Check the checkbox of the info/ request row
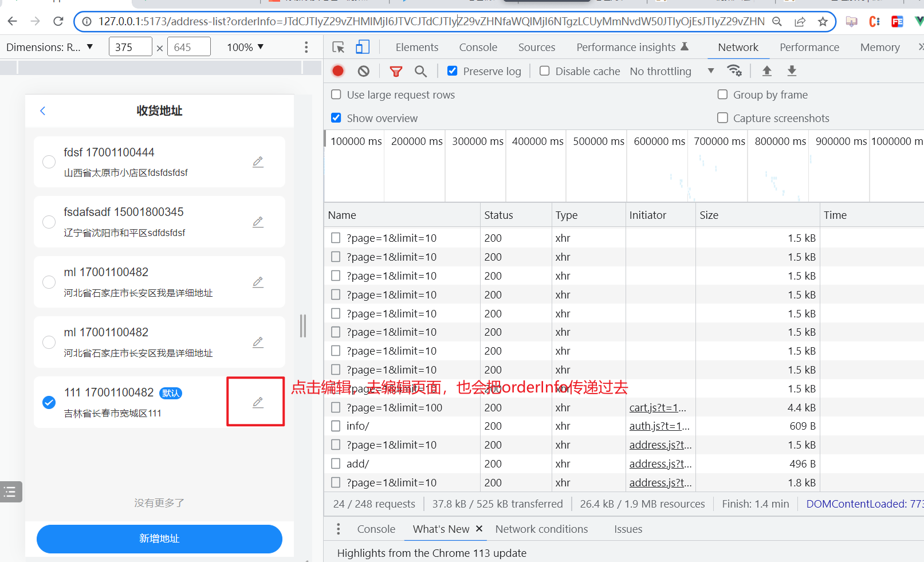The image size is (924, 562). tap(336, 426)
